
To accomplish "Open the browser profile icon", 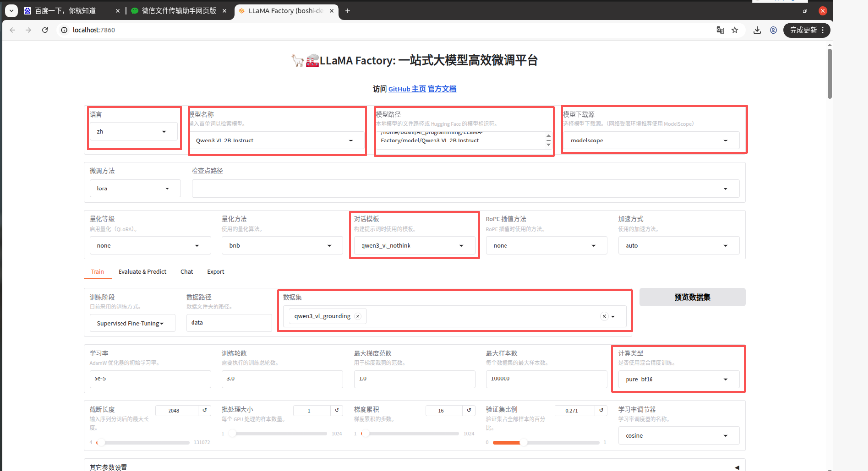I will [x=773, y=30].
